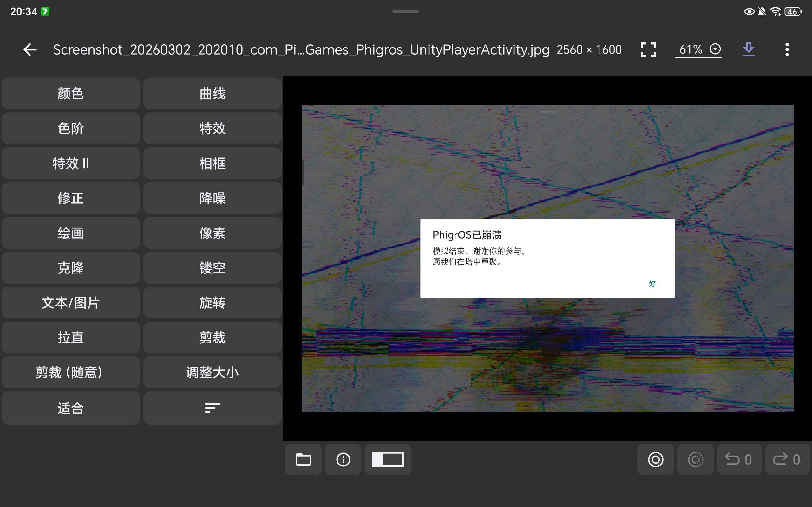Click the double-circle icon in the bottom toolbar

point(655,459)
